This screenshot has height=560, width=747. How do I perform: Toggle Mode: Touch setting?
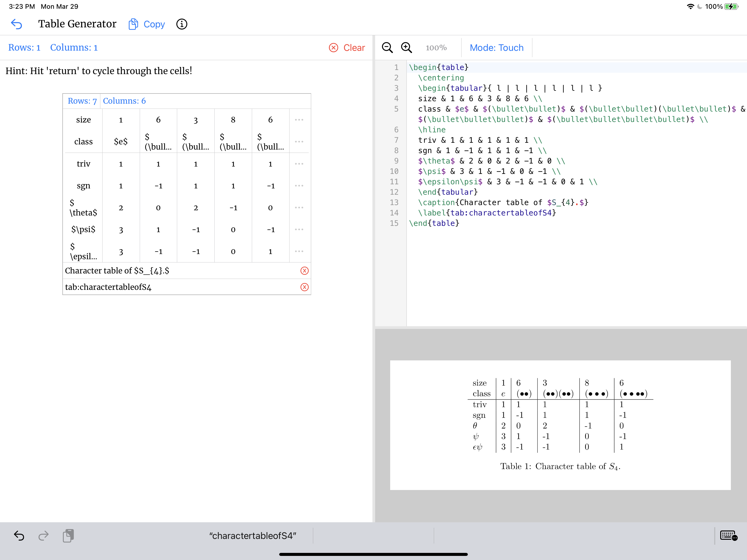point(497,48)
